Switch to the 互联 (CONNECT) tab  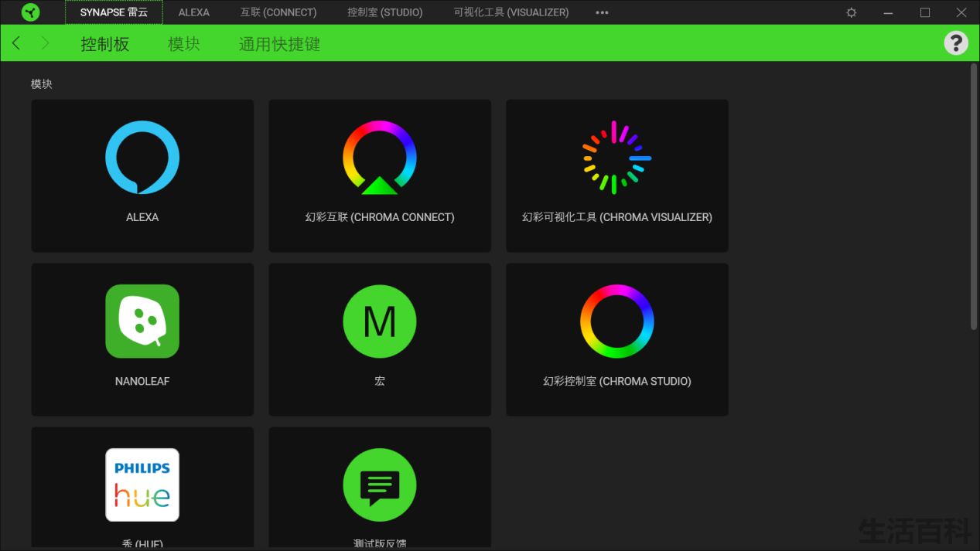point(278,12)
